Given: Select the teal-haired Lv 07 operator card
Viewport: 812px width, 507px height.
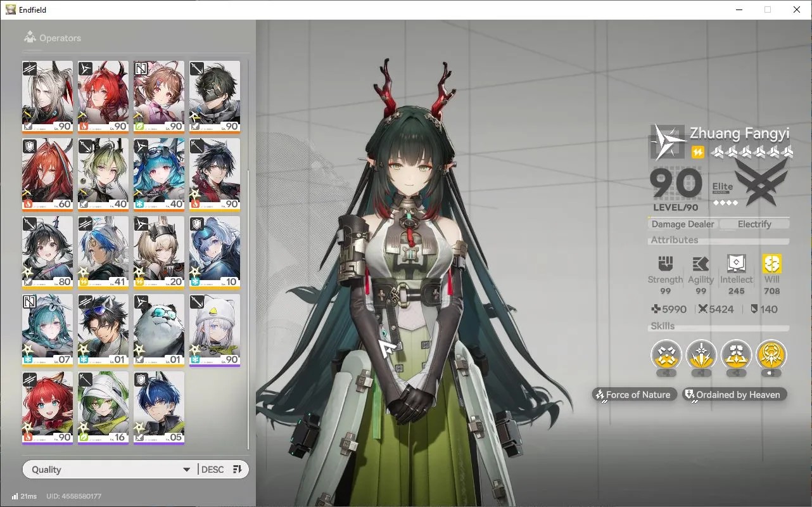Looking at the screenshot, I should coord(48,330).
